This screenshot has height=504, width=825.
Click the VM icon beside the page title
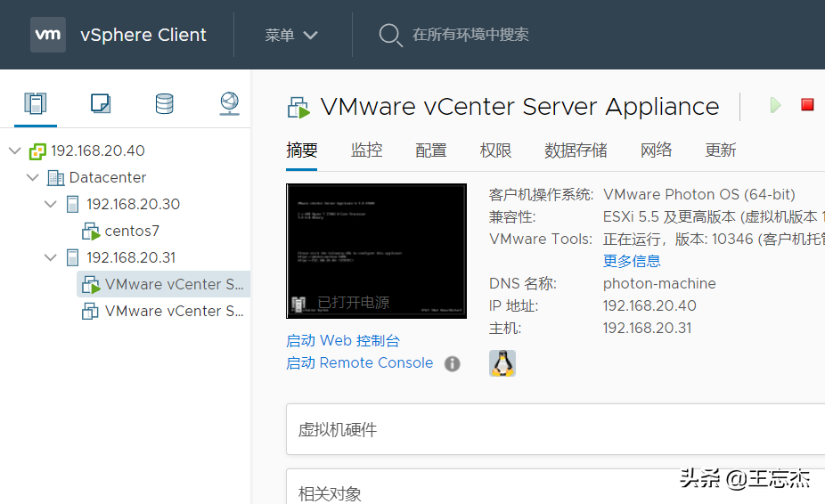pyautogui.click(x=298, y=108)
